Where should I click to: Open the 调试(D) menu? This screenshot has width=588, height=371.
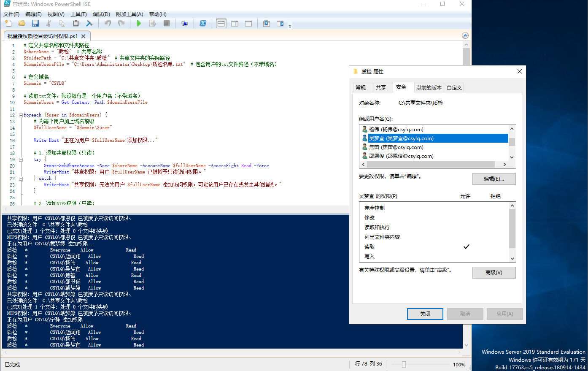(x=101, y=14)
